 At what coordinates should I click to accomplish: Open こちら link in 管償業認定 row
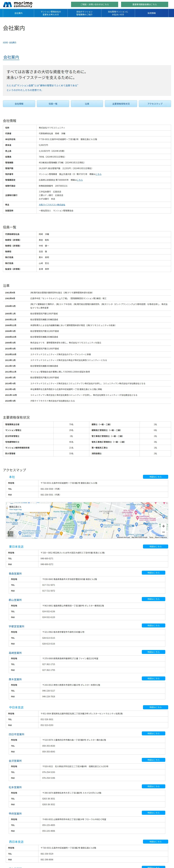click(80, 180)
